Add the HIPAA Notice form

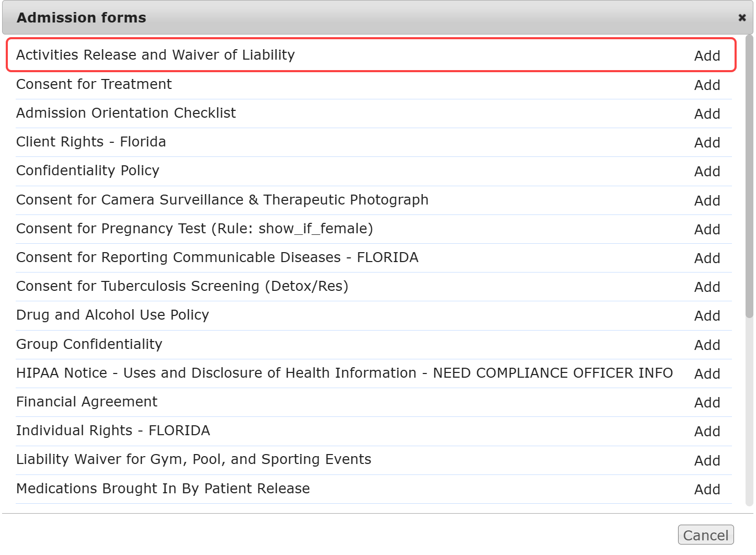tap(707, 374)
